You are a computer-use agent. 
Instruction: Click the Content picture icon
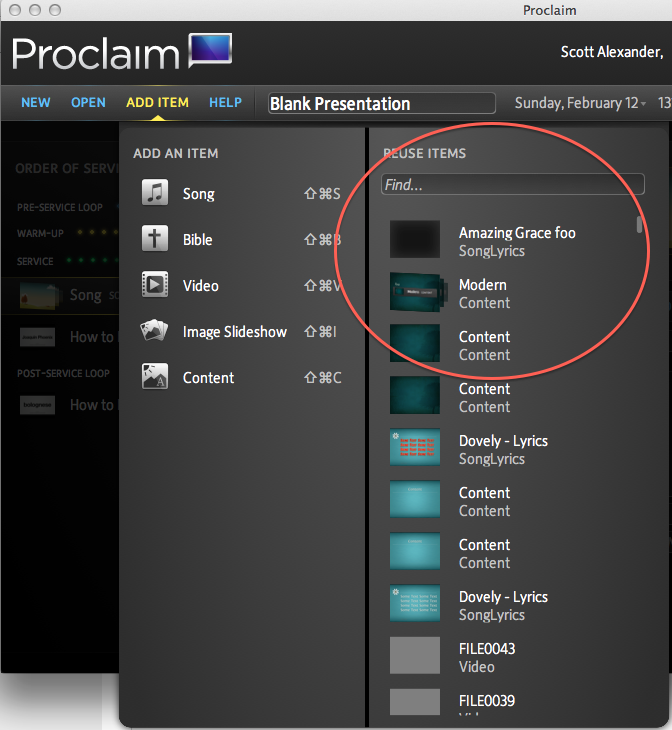(155, 376)
